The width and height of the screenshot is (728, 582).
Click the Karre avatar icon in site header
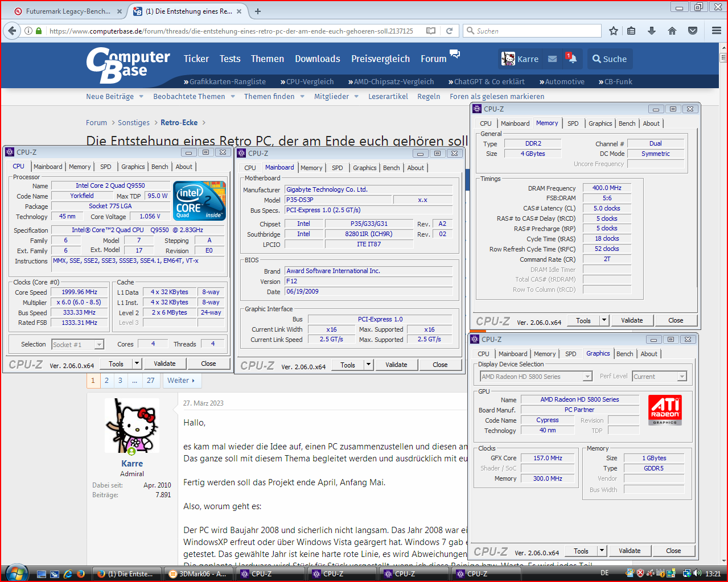pyautogui.click(x=508, y=59)
